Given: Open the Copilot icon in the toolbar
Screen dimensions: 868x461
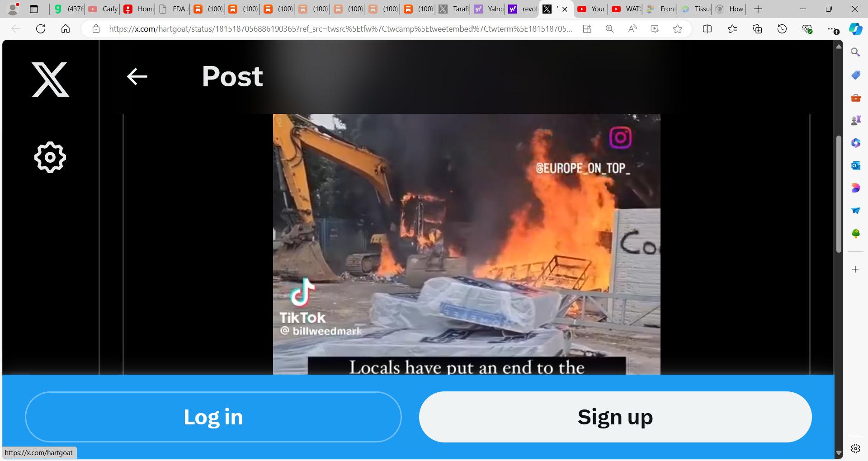Looking at the screenshot, I should pos(855,29).
